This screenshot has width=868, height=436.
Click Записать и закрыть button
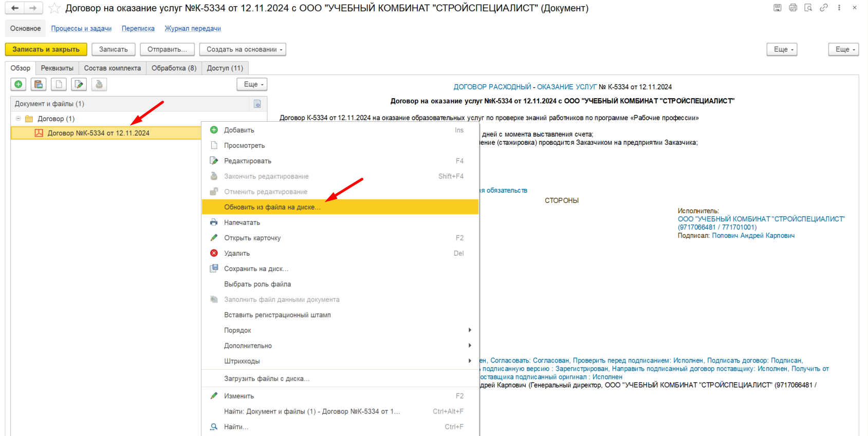pyautogui.click(x=46, y=49)
